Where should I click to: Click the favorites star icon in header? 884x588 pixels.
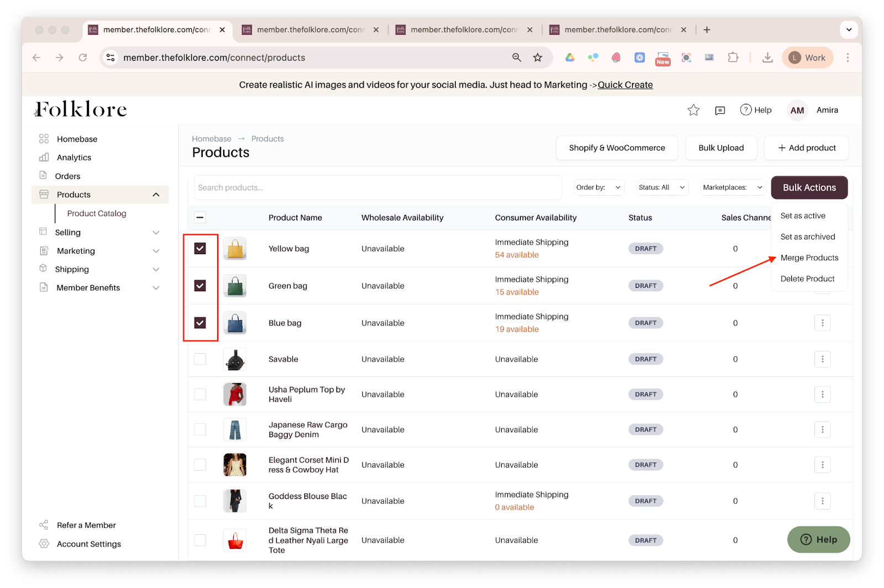point(693,110)
